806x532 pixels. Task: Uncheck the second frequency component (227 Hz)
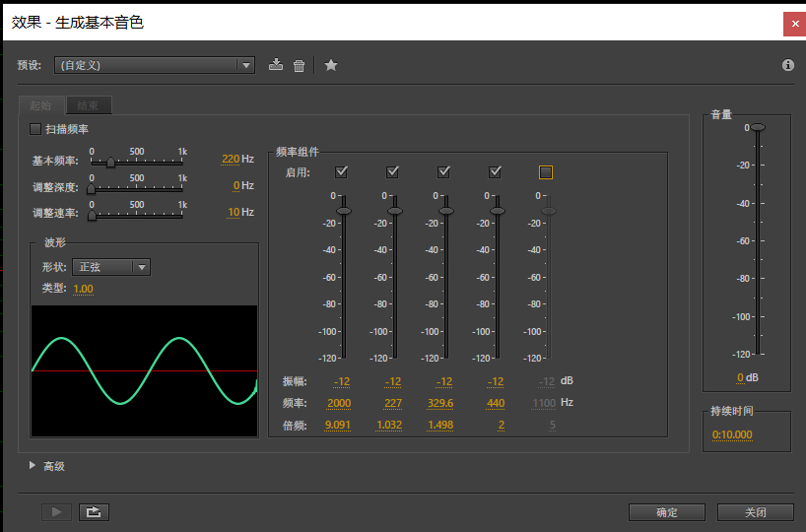click(392, 171)
